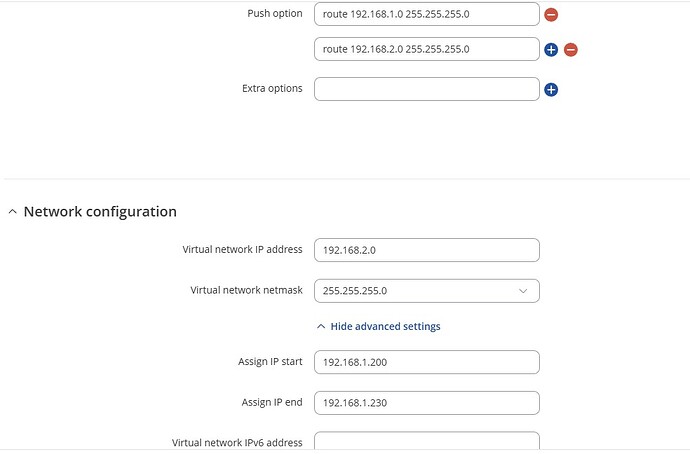This screenshot has width=690, height=454.
Task: Add another Extra options field
Action: point(551,90)
